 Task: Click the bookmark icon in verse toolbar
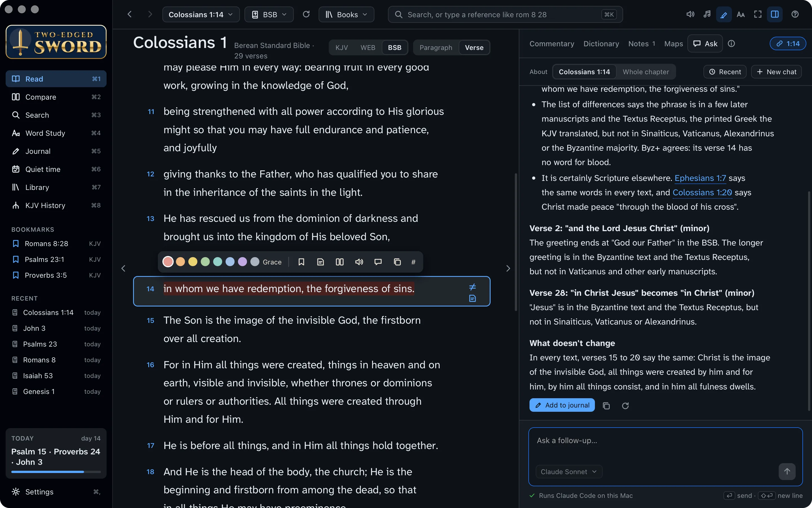coord(301,262)
